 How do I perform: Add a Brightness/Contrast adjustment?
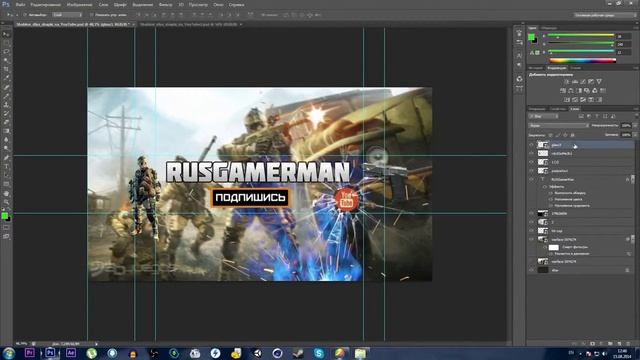click(x=567, y=82)
